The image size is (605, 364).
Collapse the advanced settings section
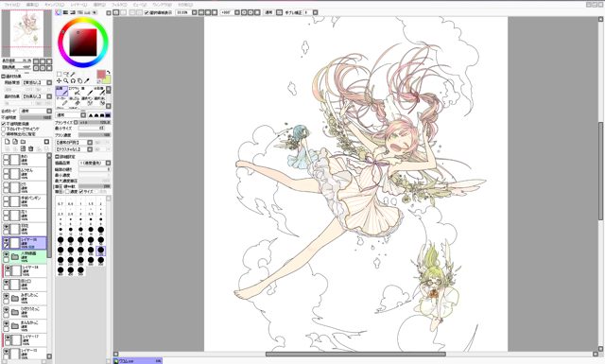pyautogui.click(x=57, y=157)
